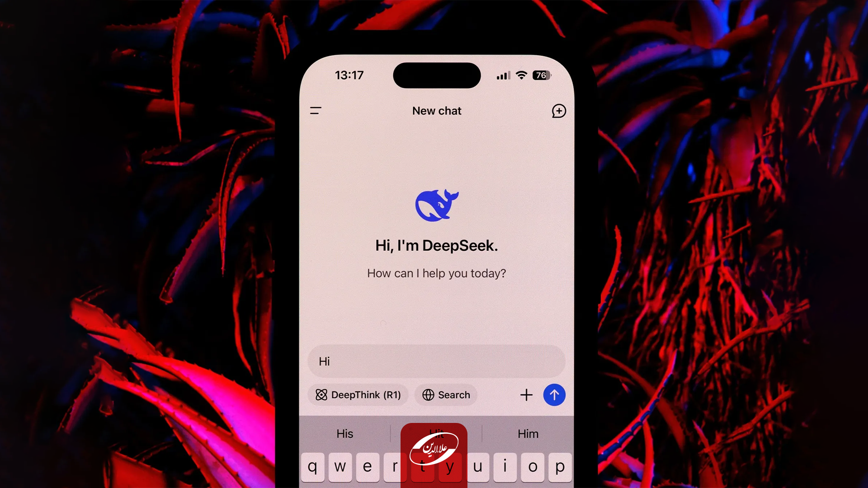
Task: Open the new chat creation menu
Action: 559,110
